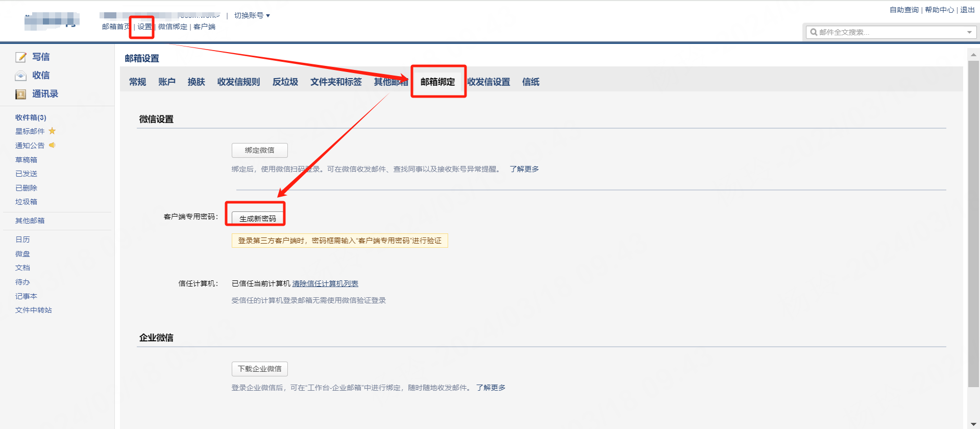980x429 pixels.
Task: Switch to the 账户 tab
Action: click(x=167, y=82)
